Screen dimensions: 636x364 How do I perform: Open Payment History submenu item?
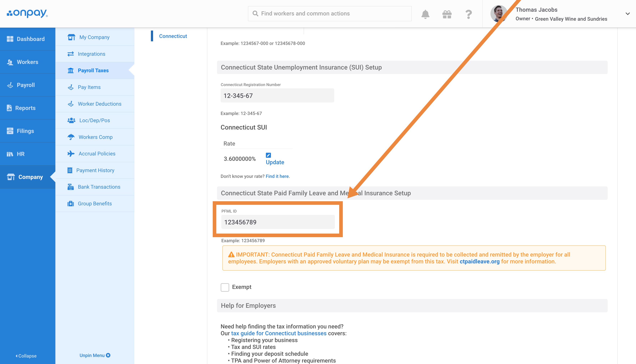pos(95,170)
